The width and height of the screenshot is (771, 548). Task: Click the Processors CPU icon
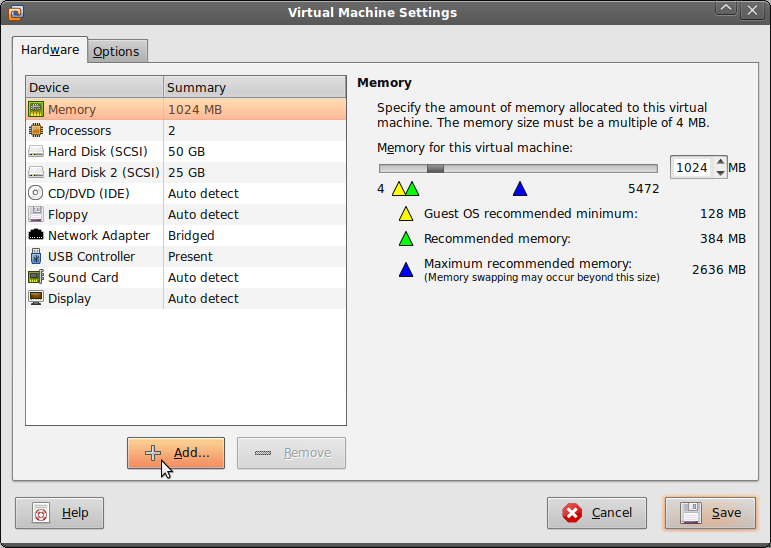coord(36,130)
